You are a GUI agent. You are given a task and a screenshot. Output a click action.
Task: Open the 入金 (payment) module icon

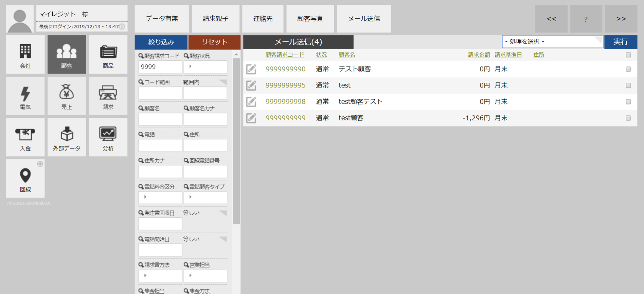click(x=25, y=137)
